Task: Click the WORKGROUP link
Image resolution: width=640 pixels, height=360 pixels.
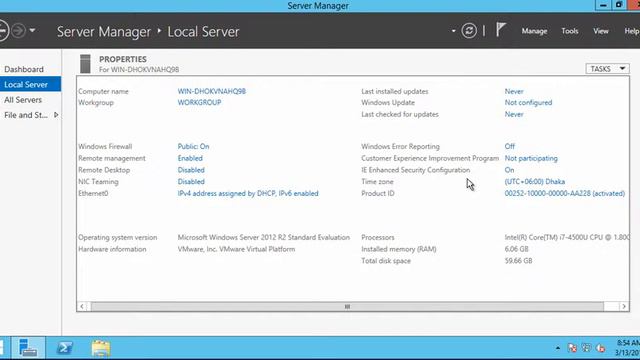Action: pyautogui.click(x=199, y=102)
